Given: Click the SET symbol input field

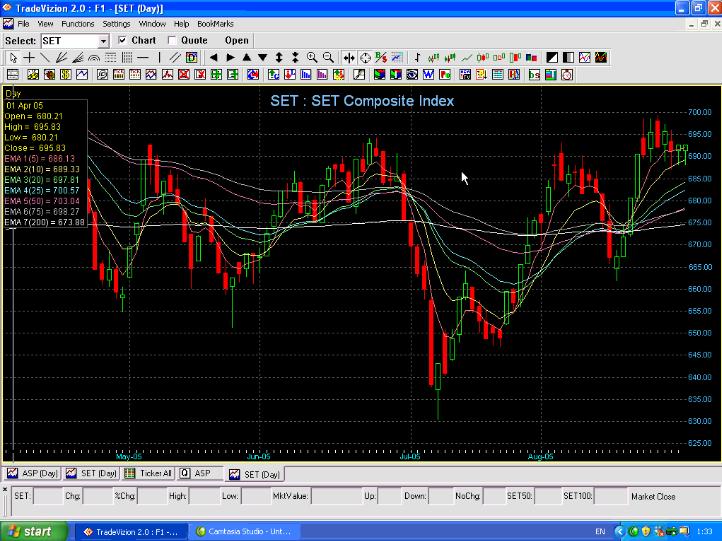Looking at the screenshot, I should (x=70, y=41).
